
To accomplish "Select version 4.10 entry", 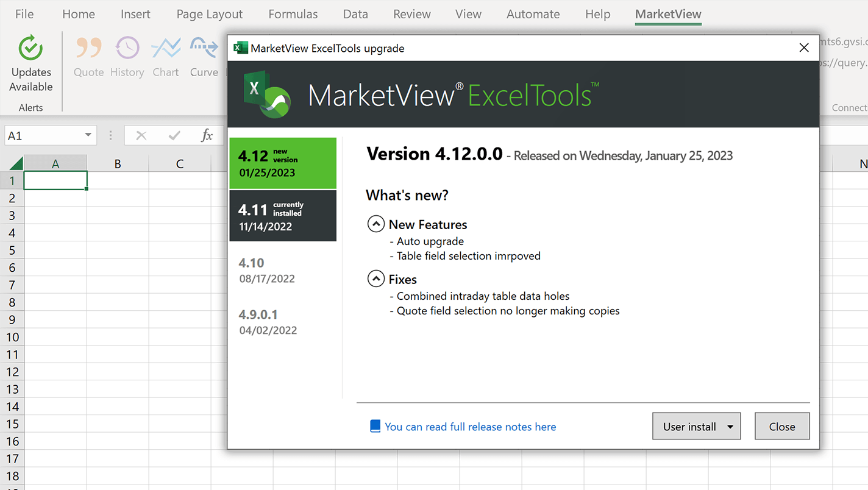I will (283, 270).
